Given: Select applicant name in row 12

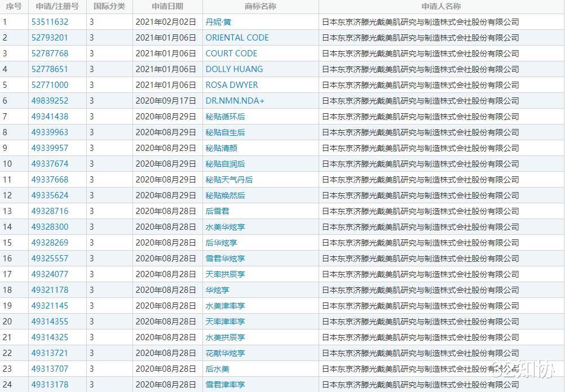Looking at the screenshot, I should click(x=421, y=195).
